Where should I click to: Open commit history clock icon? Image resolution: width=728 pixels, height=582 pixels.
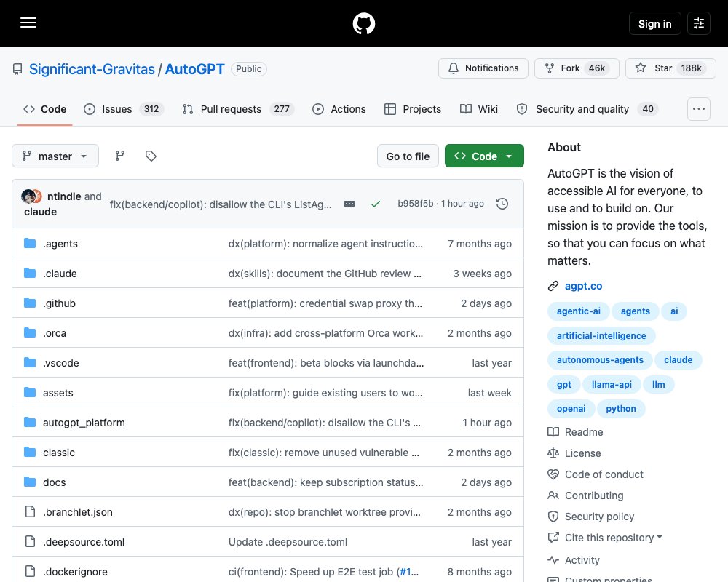point(502,204)
